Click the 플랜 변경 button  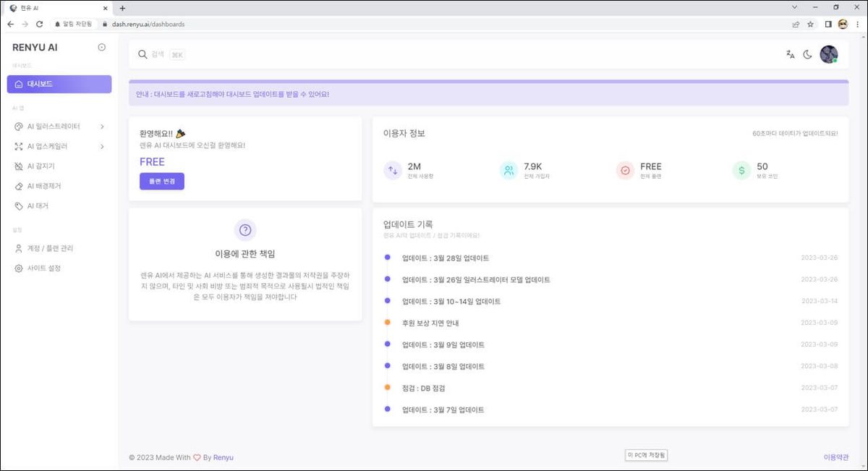pyautogui.click(x=162, y=181)
